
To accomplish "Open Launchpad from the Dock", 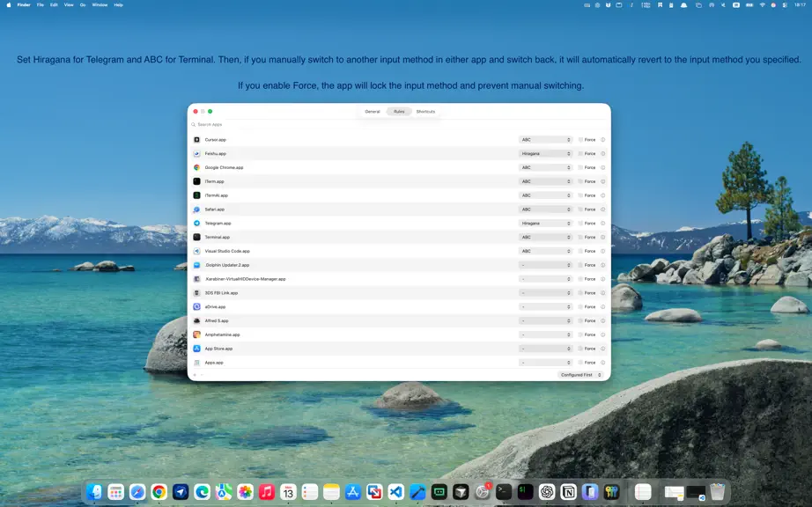I will pyautogui.click(x=116, y=491).
